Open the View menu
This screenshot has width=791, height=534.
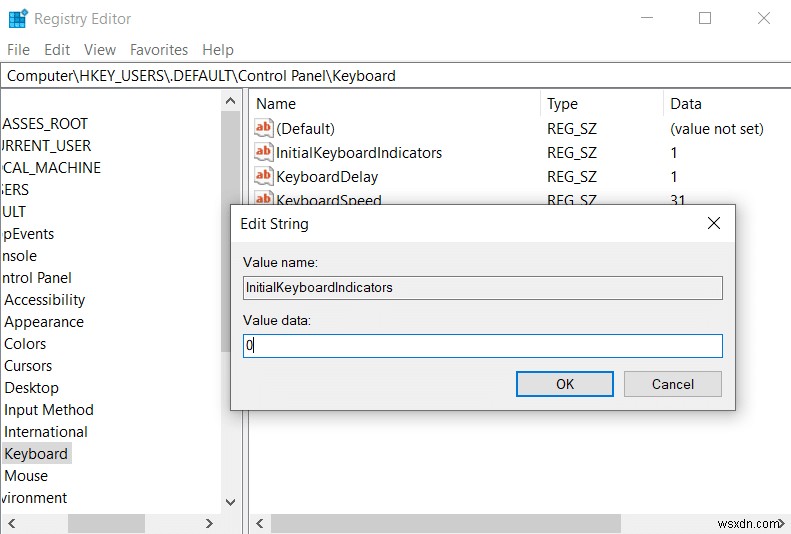[x=100, y=49]
